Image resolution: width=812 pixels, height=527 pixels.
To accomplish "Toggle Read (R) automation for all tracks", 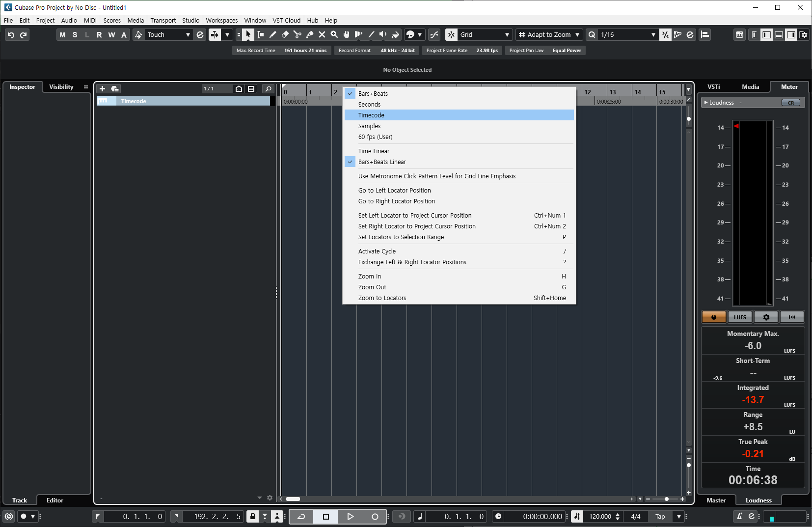I will 99,35.
